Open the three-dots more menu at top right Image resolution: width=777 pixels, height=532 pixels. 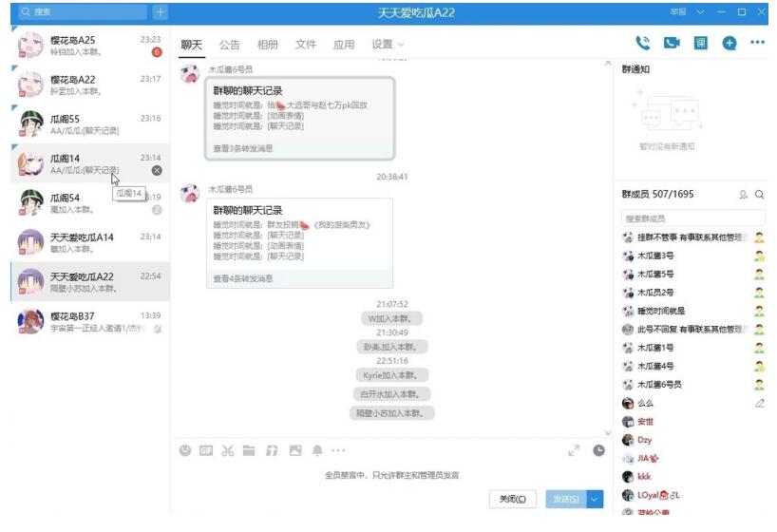[757, 43]
